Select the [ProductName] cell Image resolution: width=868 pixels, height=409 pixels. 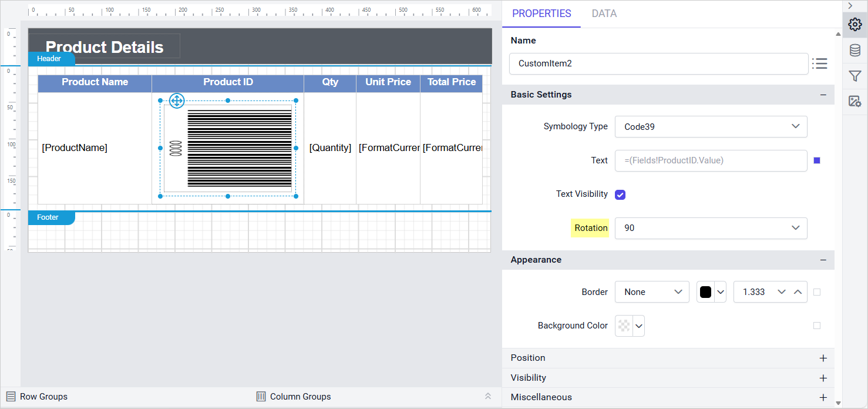pyautogui.click(x=95, y=148)
